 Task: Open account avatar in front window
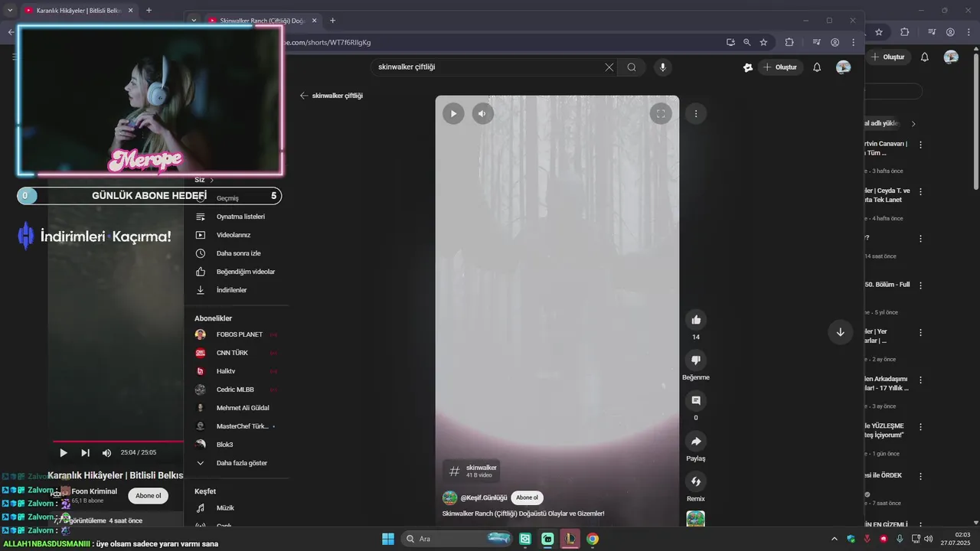click(843, 67)
